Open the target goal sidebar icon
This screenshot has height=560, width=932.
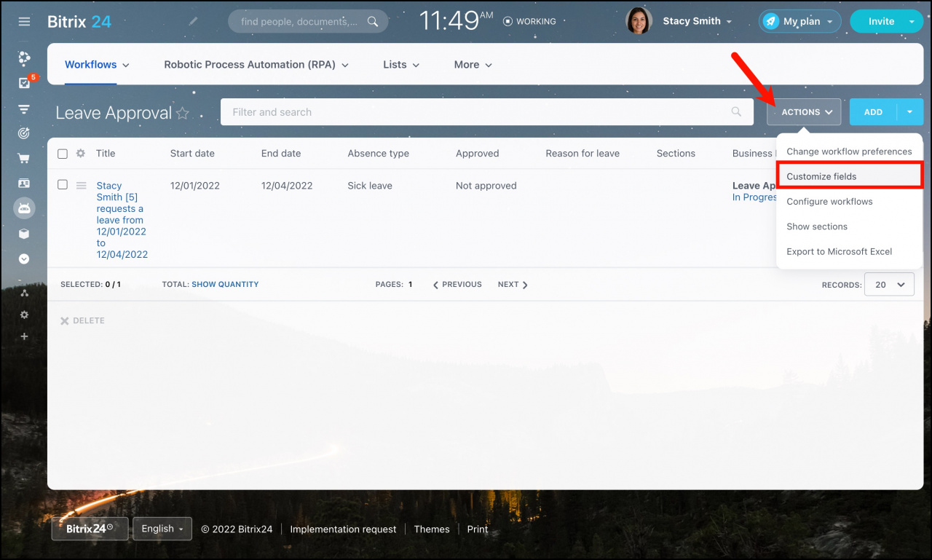pyautogui.click(x=24, y=133)
